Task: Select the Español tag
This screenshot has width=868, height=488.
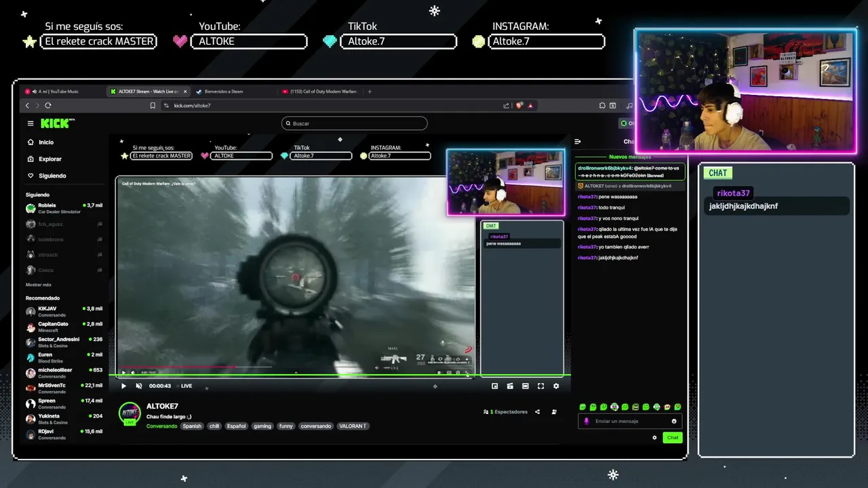Action: coord(237,426)
